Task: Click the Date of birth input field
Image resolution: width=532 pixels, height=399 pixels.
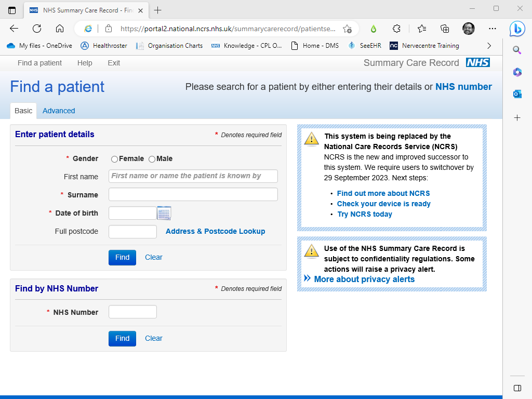Action: coord(132,213)
